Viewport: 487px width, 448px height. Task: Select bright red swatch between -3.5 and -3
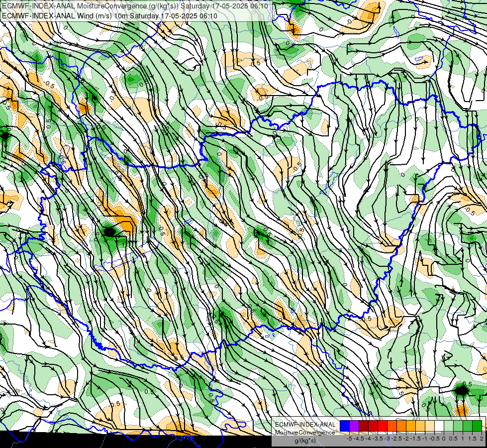383,426
